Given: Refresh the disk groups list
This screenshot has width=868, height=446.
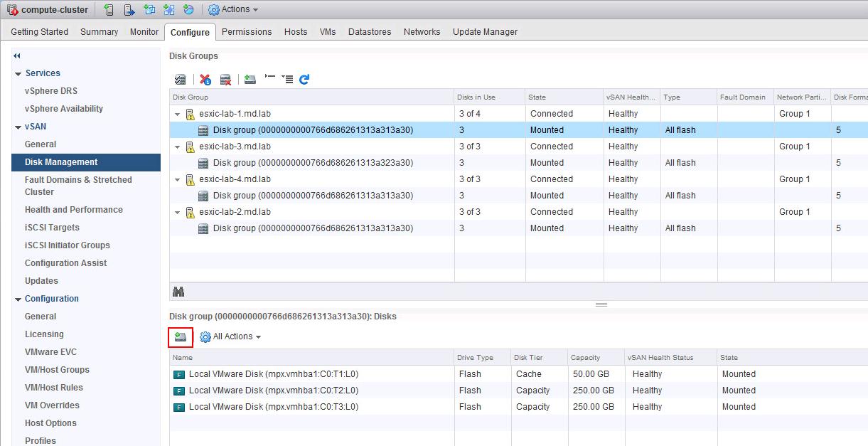Looking at the screenshot, I should click(304, 80).
